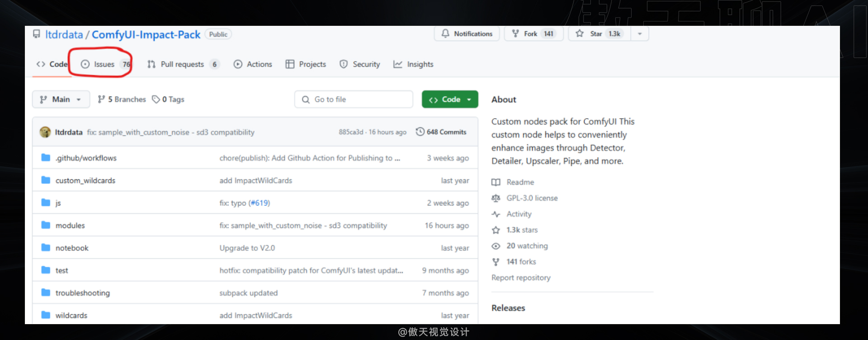View the 20 watching link
Viewport: 868px width, 340px height.
pos(527,246)
